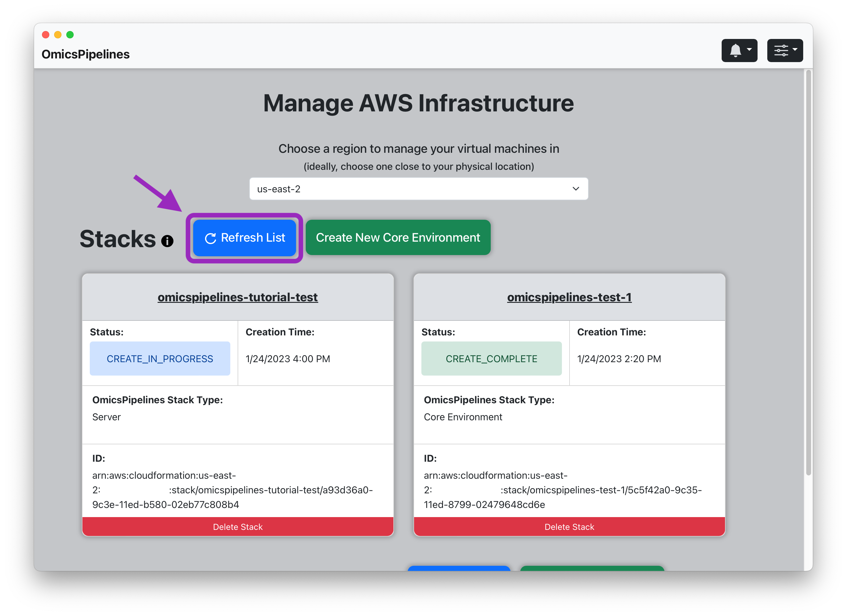Screen dimensions: 847x616
Task: Click Create New Core Environment button
Action: [x=398, y=238]
